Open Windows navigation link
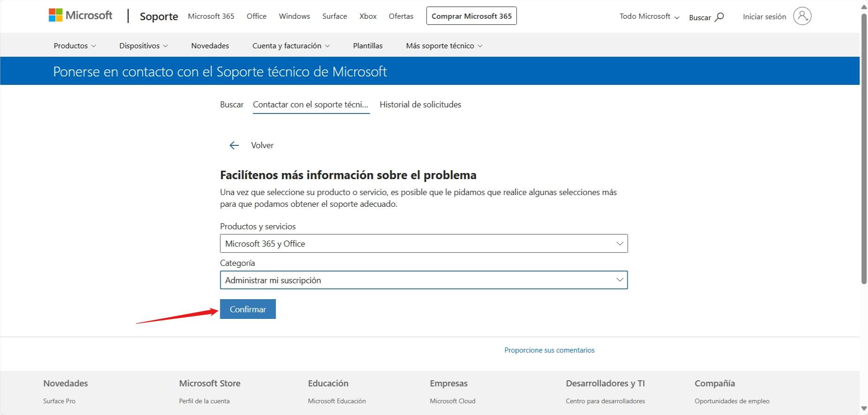 coord(294,16)
